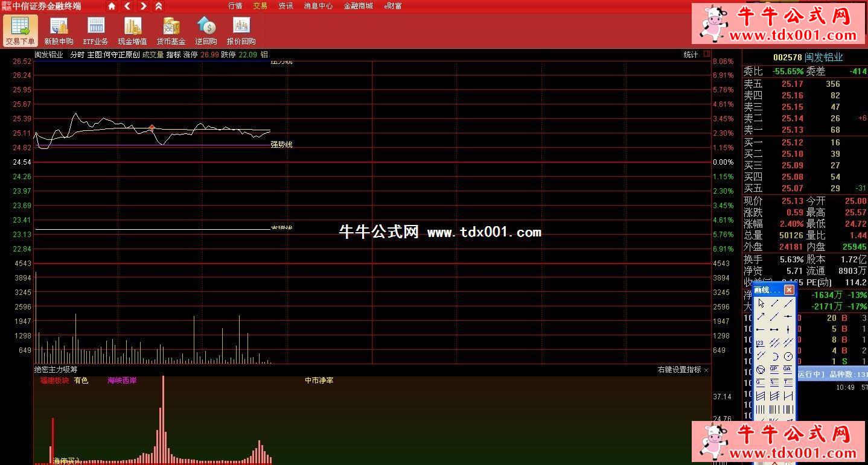Viewport: 868px width, 465px height.
Task: Open the ETF业务 toolbar icon
Action: (95, 30)
